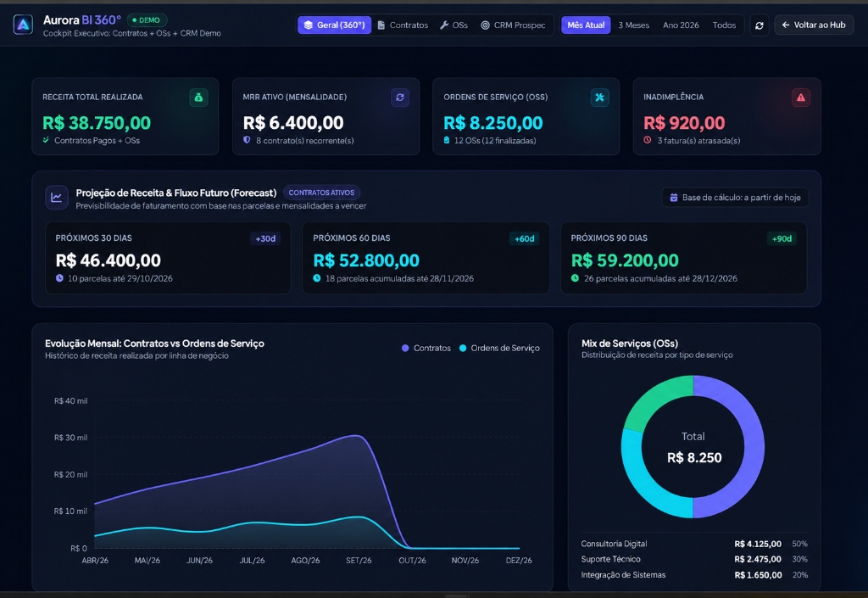The height and width of the screenshot is (598, 868).
Task: Click the Total R$ 8.250 donut center
Action: pos(693,447)
